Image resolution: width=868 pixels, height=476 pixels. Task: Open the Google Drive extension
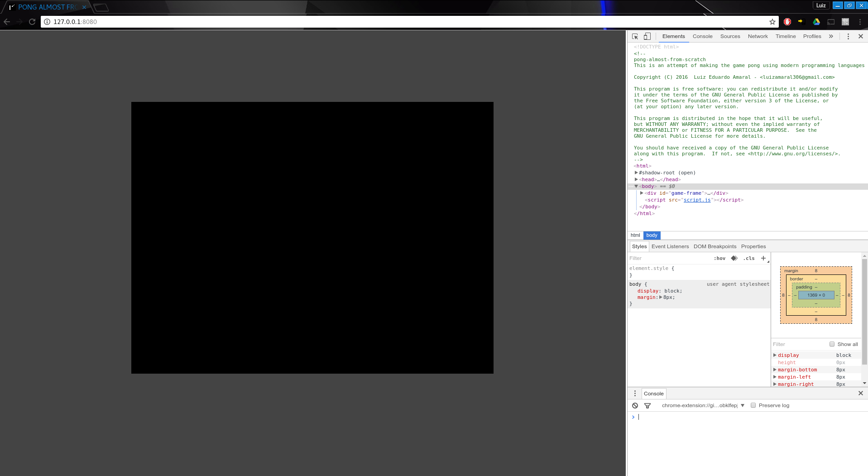(x=816, y=22)
